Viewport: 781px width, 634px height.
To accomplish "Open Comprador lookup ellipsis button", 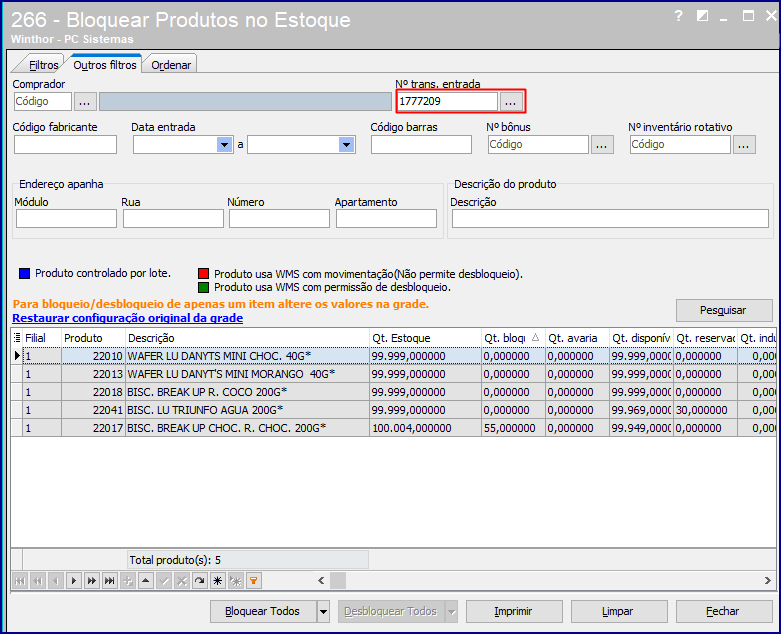I will click(85, 102).
